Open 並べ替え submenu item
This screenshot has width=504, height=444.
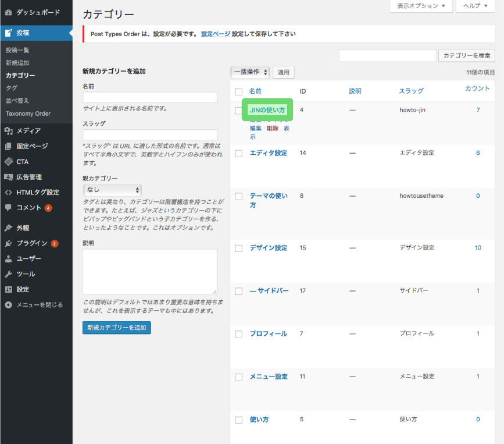[17, 101]
